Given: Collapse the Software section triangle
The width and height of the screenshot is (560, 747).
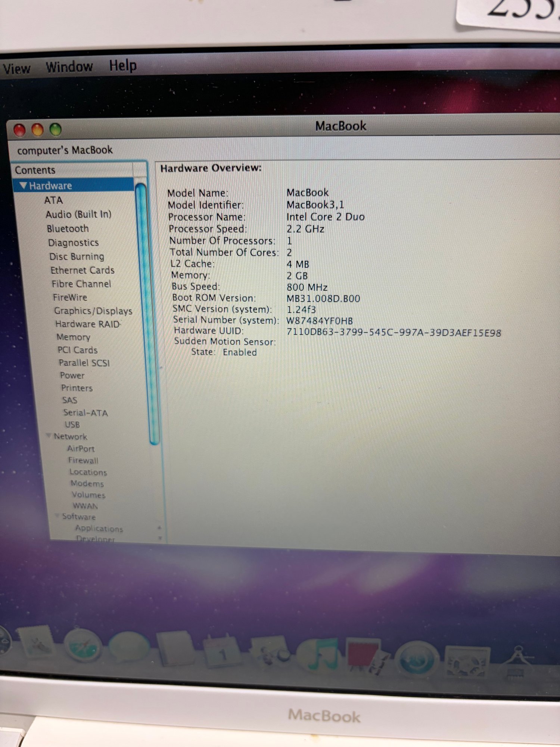Looking at the screenshot, I should pos(57,516).
